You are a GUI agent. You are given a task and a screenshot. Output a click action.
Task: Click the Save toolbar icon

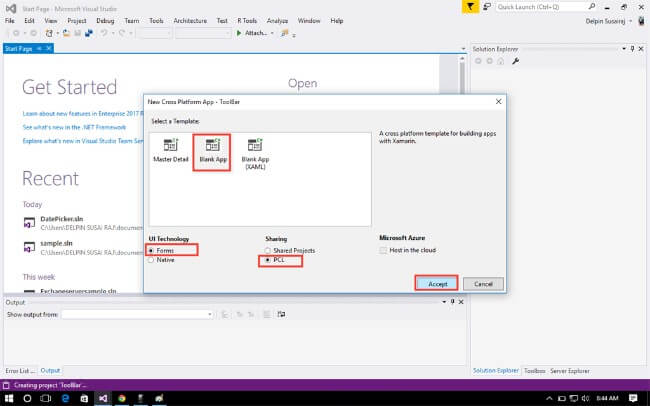tap(77, 33)
